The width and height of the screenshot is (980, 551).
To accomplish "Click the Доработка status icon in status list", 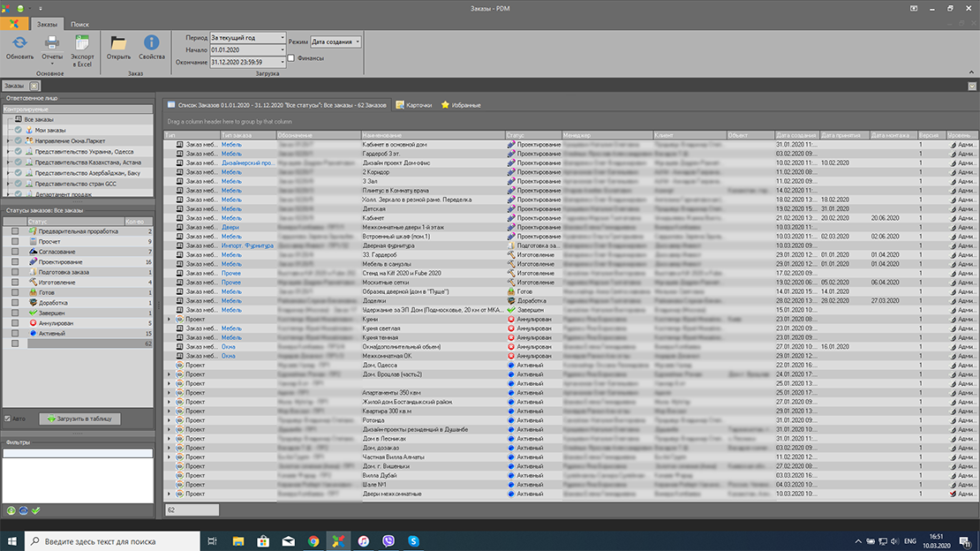I will 34,303.
